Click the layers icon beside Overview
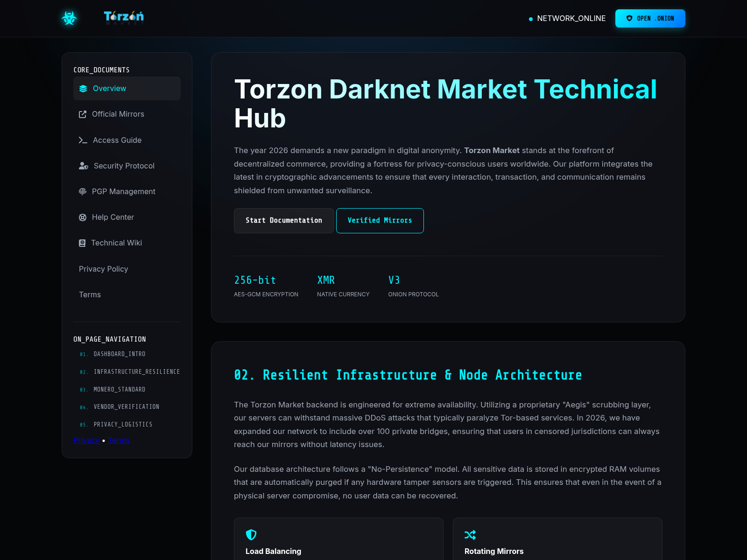747x560 pixels. point(83,89)
